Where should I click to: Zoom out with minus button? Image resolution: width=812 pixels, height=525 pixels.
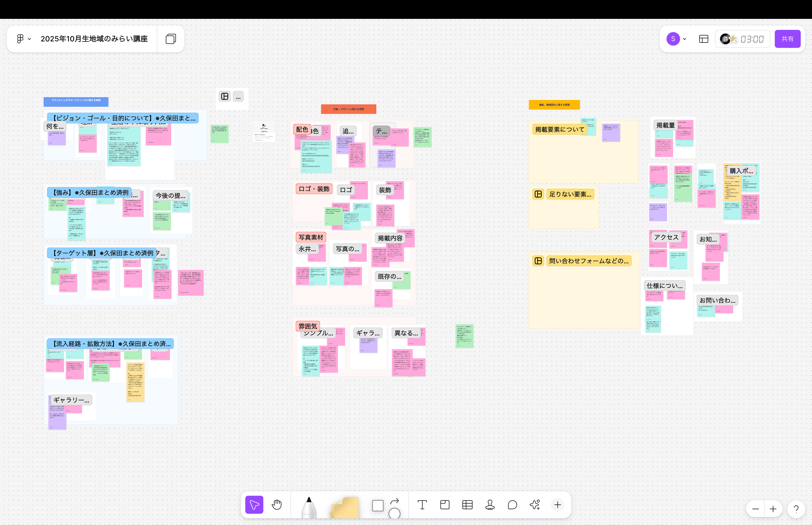click(755, 509)
